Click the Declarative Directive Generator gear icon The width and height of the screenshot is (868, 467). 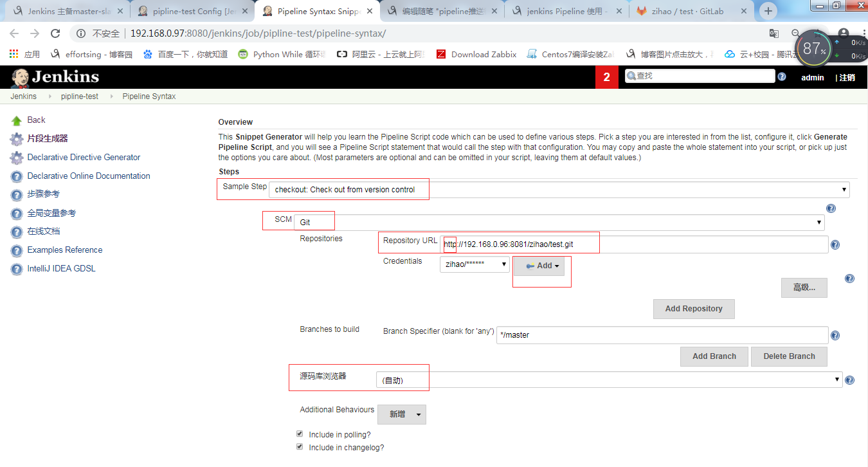(17, 158)
